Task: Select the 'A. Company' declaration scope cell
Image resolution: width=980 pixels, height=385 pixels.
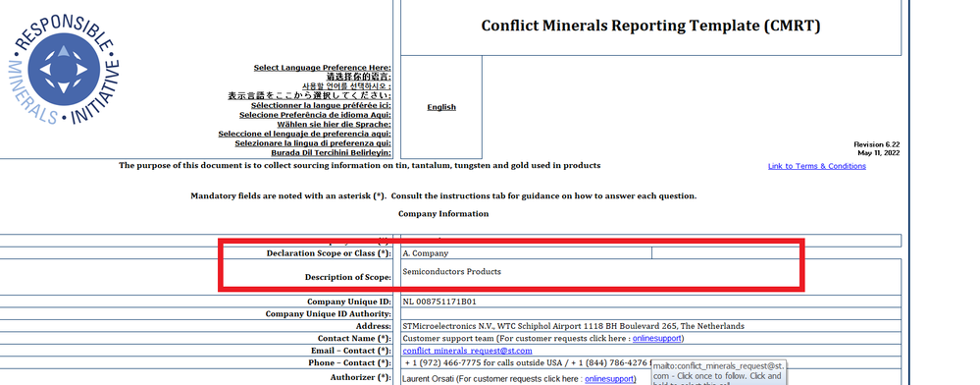Action: click(526, 253)
